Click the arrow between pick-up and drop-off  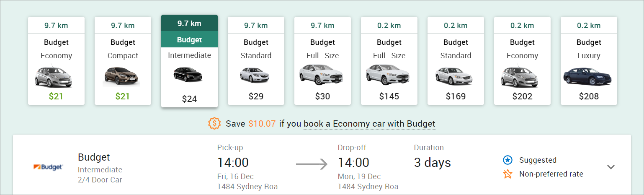tap(312, 164)
